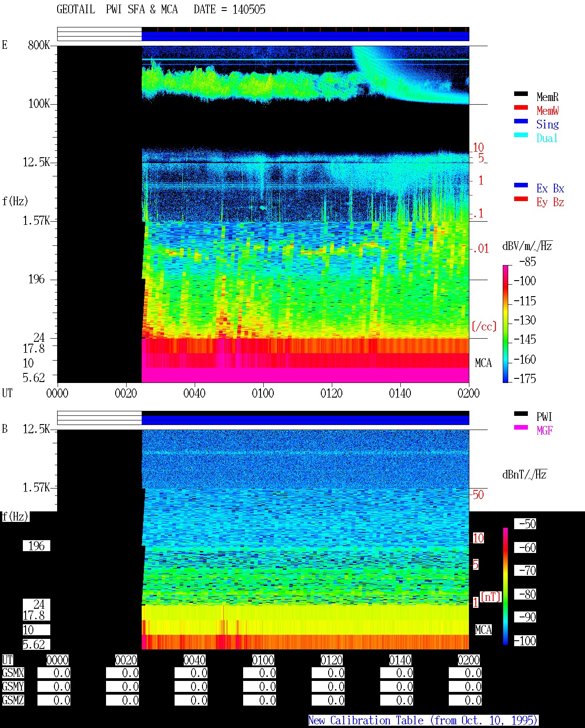Click the dBV/m/√Hz unit label

527,246
